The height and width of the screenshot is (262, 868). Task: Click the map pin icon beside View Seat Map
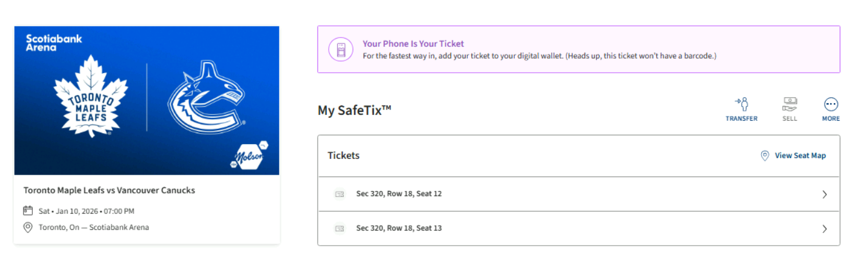(765, 156)
